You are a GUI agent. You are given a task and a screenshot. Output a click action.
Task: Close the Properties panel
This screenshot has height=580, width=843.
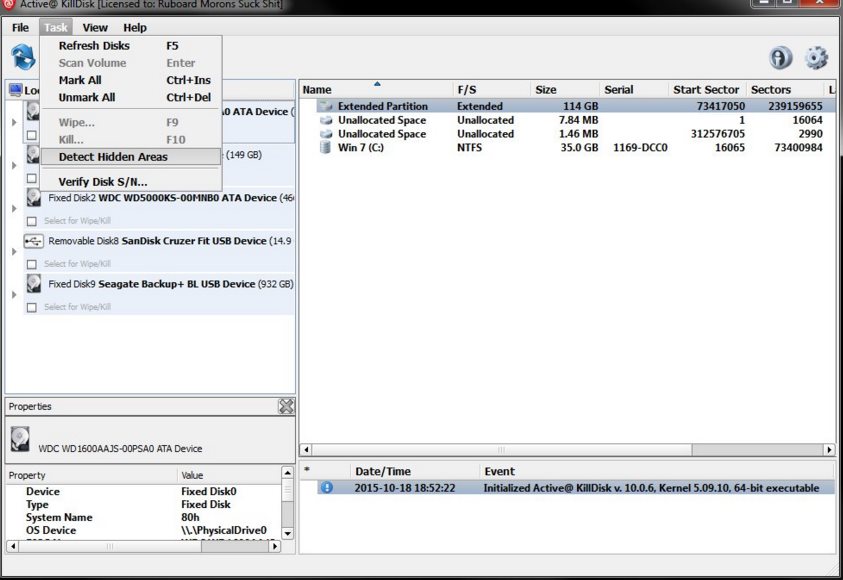click(x=286, y=406)
